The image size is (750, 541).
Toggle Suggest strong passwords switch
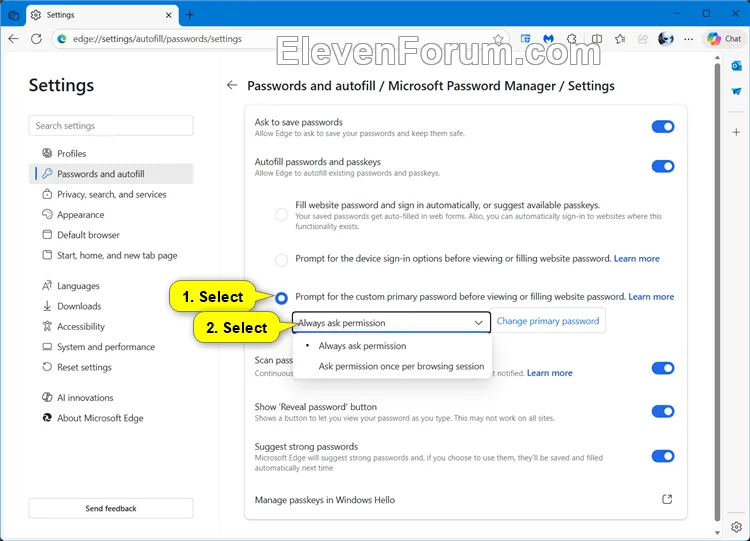tap(663, 456)
